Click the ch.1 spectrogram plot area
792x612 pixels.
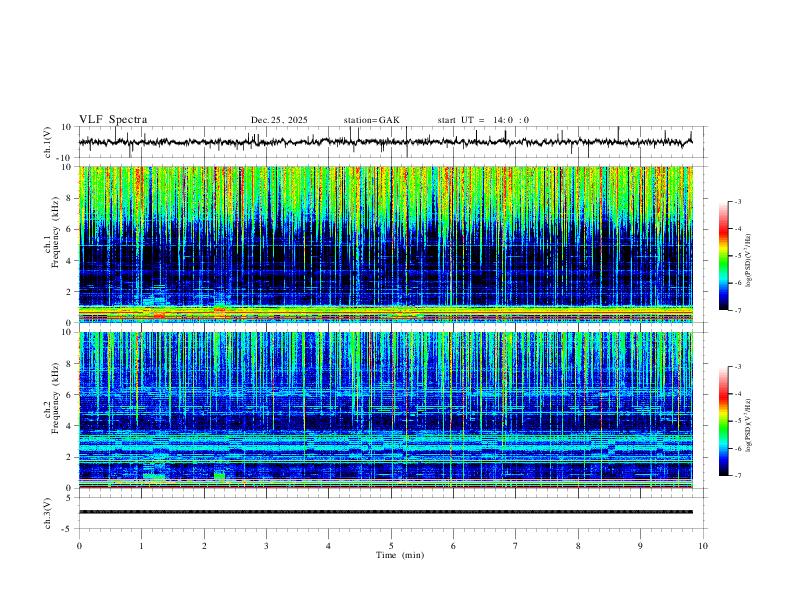click(x=385, y=244)
